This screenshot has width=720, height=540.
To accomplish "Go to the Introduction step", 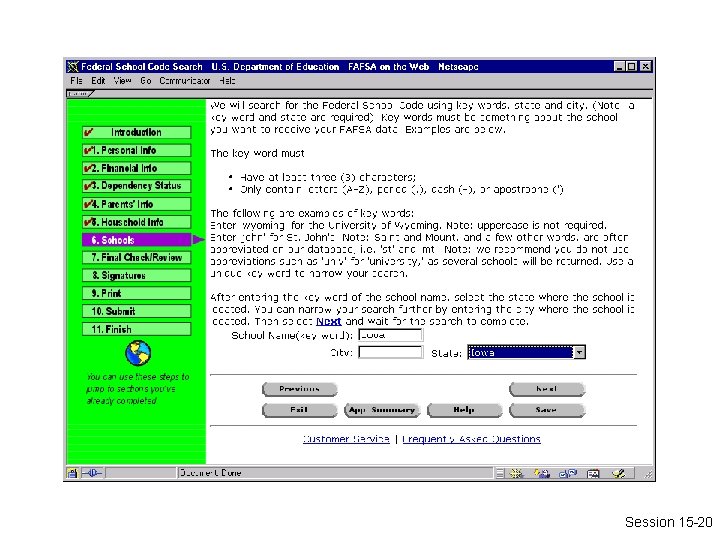I will (x=137, y=132).
